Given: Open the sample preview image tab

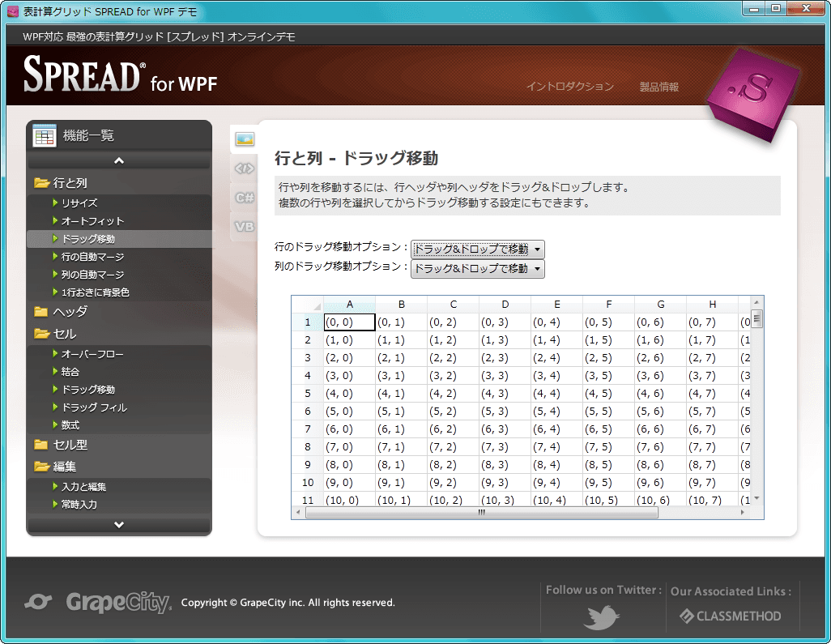Looking at the screenshot, I should (x=245, y=139).
